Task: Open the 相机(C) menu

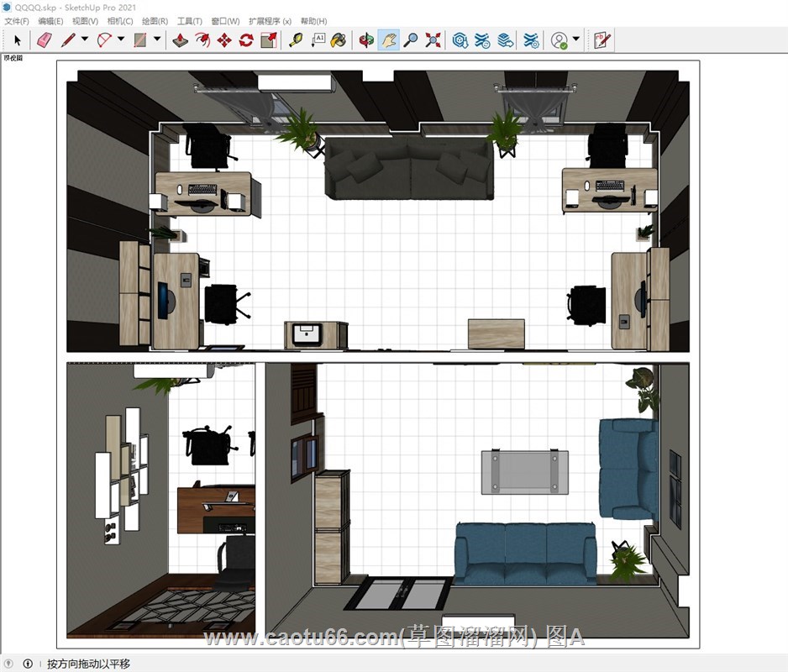Action: click(120, 21)
